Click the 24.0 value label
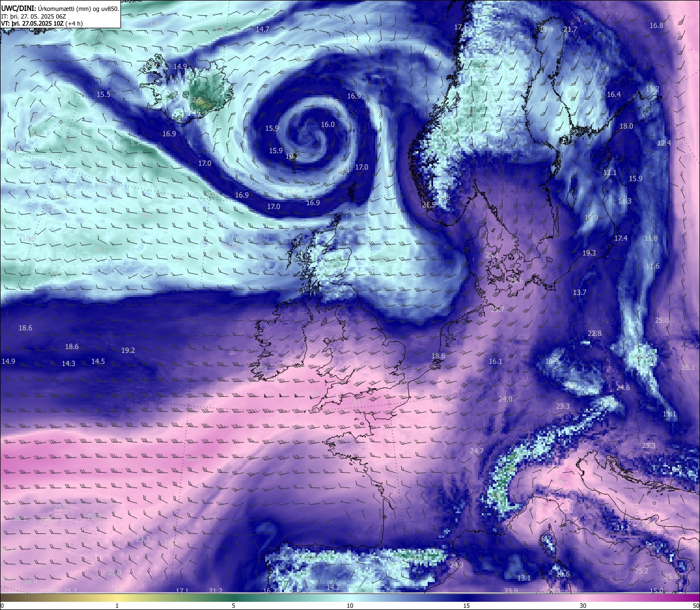The height and width of the screenshot is (610, 700). (x=505, y=399)
